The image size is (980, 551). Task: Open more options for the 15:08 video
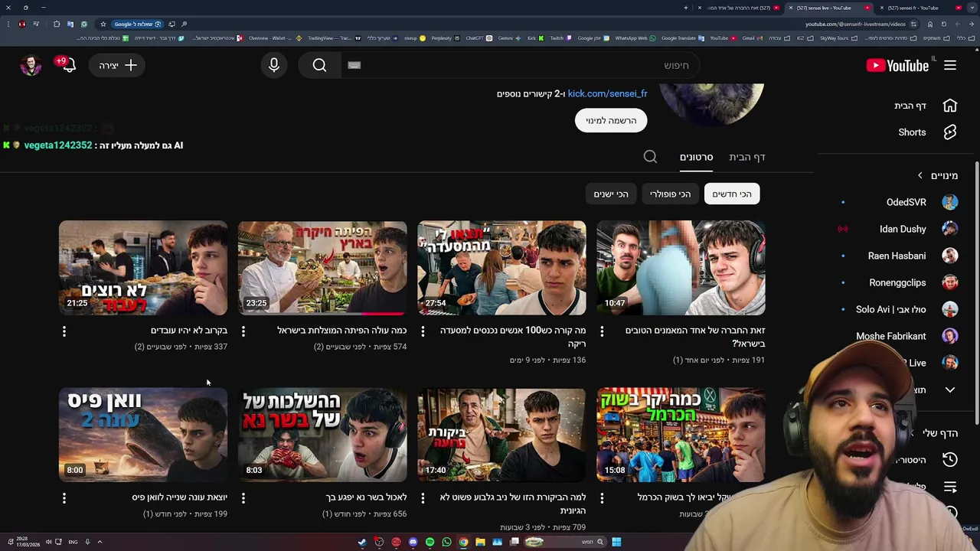[x=602, y=498]
